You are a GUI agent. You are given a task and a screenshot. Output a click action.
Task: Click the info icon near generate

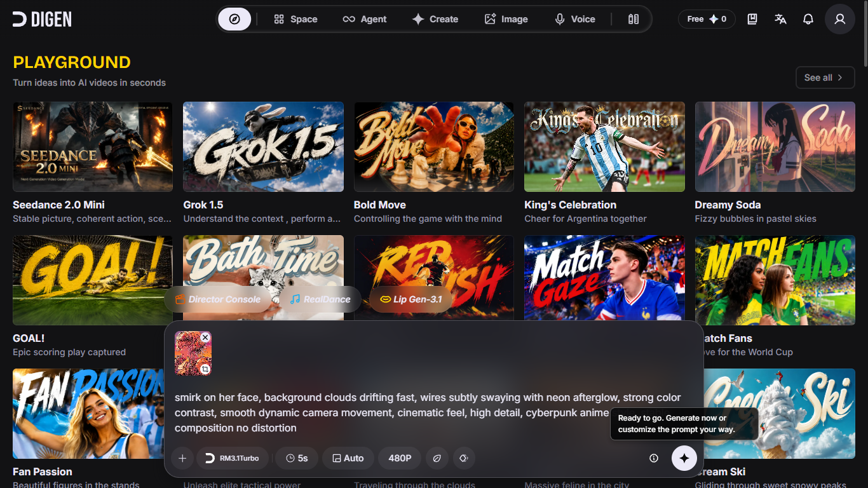tap(654, 458)
